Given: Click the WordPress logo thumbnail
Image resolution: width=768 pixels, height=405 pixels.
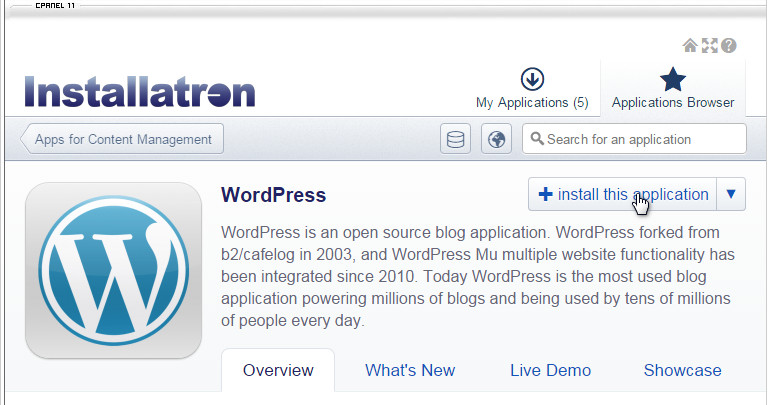Looking at the screenshot, I should tap(114, 270).
